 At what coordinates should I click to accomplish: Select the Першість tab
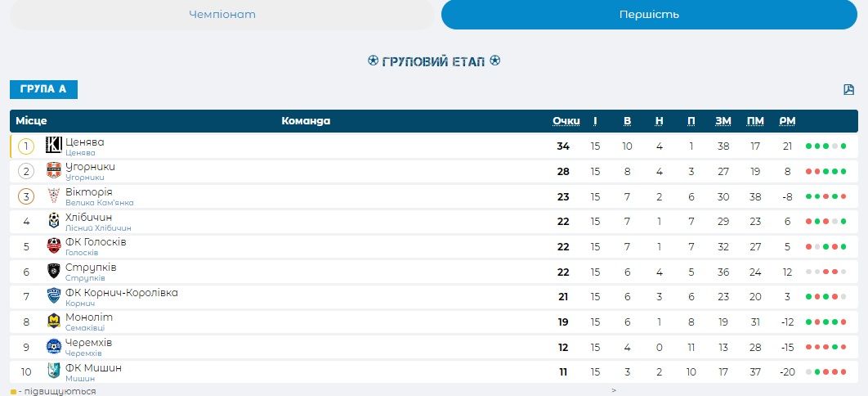pyautogui.click(x=649, y=15)
